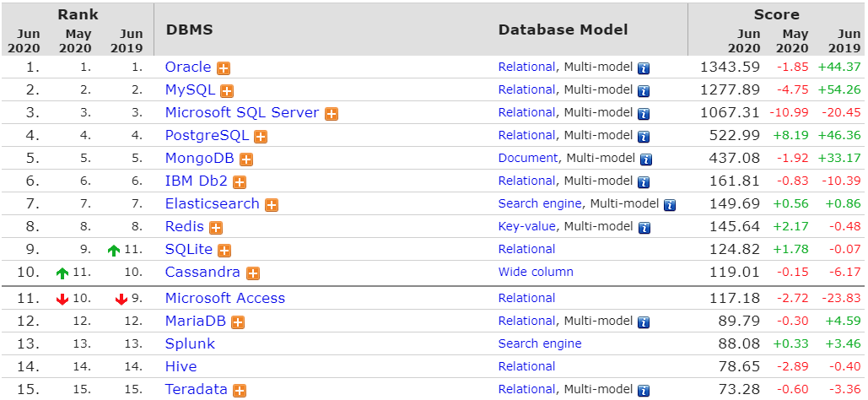Open the Cassandra link
The image size is (868, 400).
pos(202,272)
